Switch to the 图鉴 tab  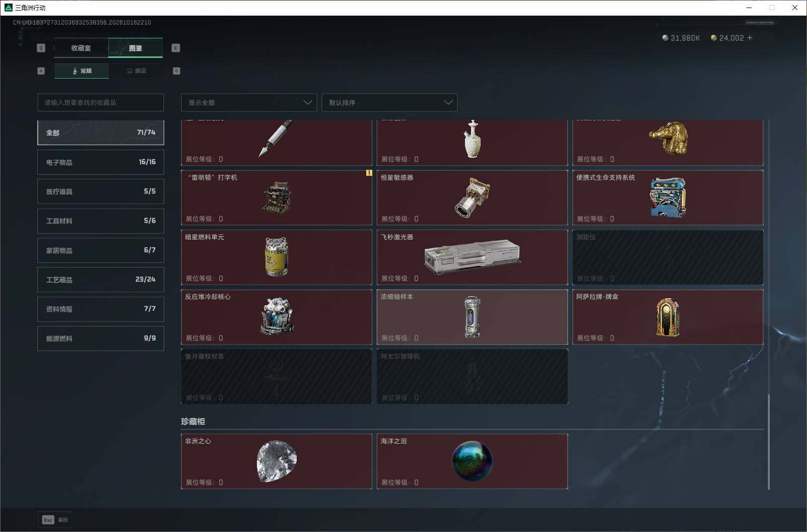pos(136,48)
